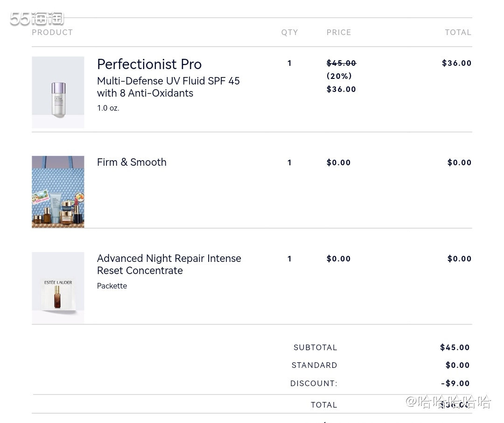
Task: Select the $45.00 subtotal amount
Action: (455, 348)
